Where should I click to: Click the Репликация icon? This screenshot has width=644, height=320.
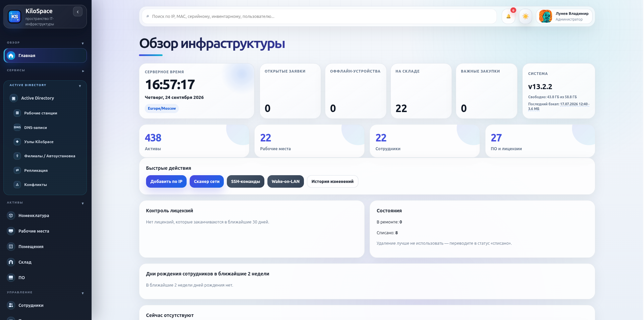click(x=17, y=170)
